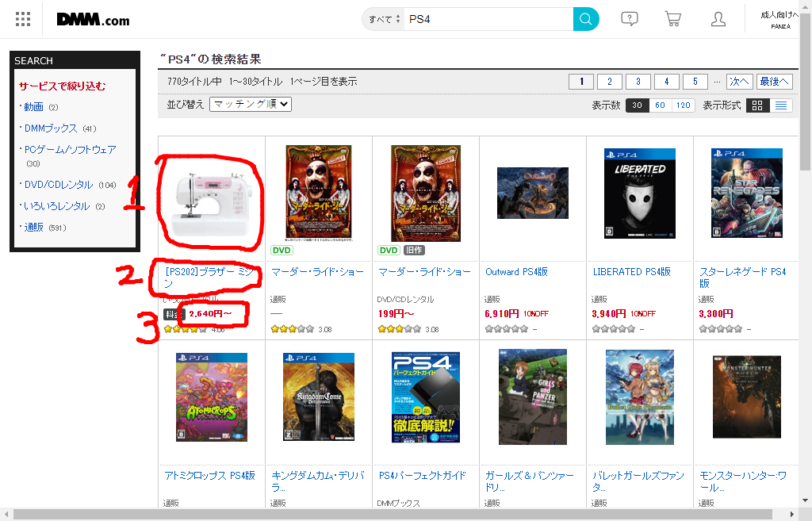The height and width of the screenshot is (521, 812).
Task: Open the DMM services grid menu icon
Action: (23, 19)
